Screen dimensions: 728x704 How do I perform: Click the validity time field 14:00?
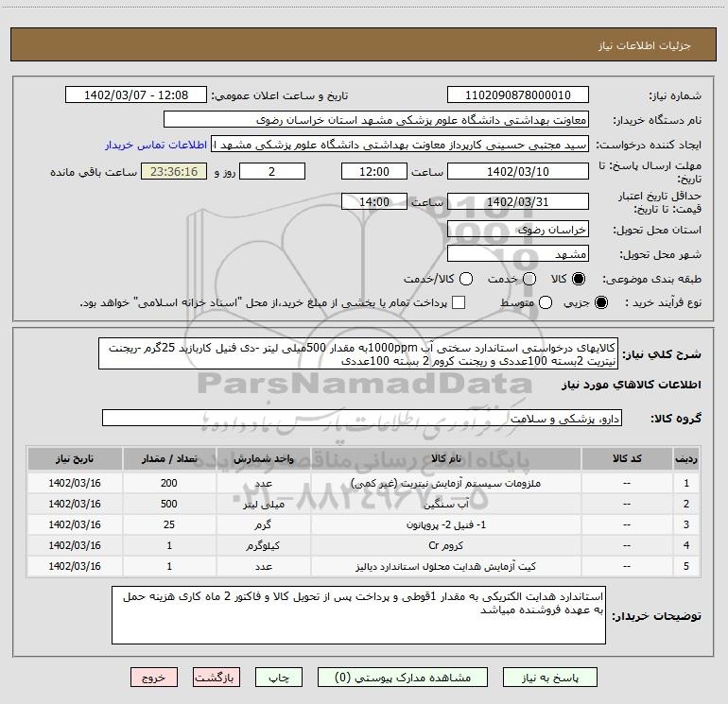374,201
